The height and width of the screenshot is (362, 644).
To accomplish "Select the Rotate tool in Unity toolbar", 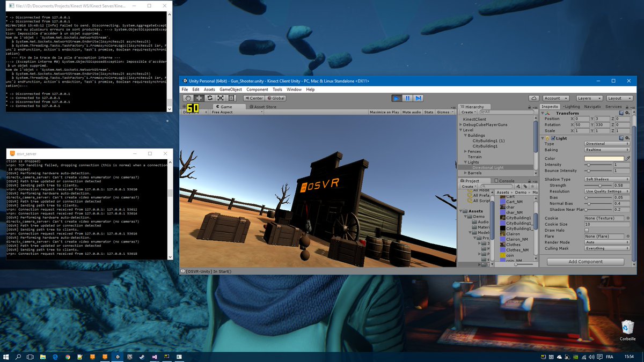I will pos(209,98).
